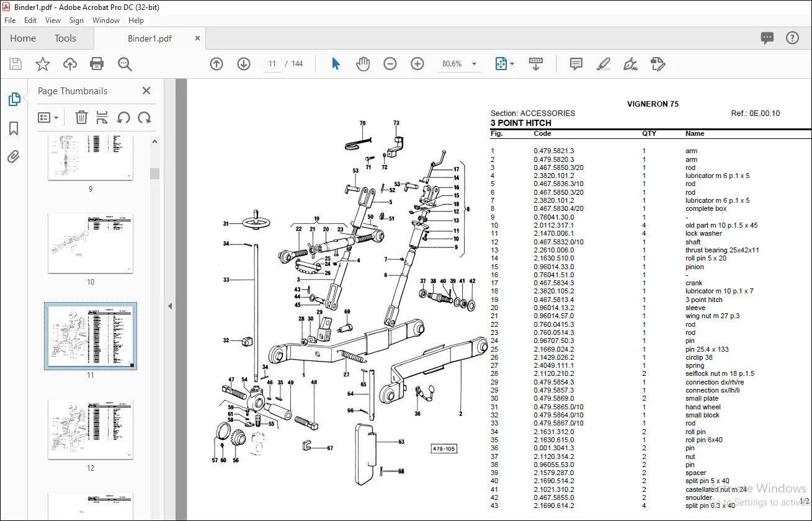Click the 'VIGNERON 75' page heading

653,104
